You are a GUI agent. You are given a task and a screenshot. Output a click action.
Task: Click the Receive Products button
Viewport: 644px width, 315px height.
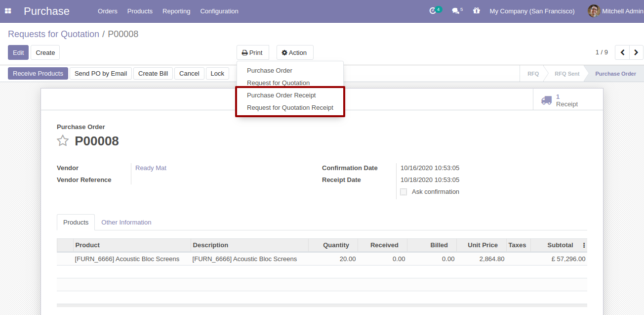[38, 73]
